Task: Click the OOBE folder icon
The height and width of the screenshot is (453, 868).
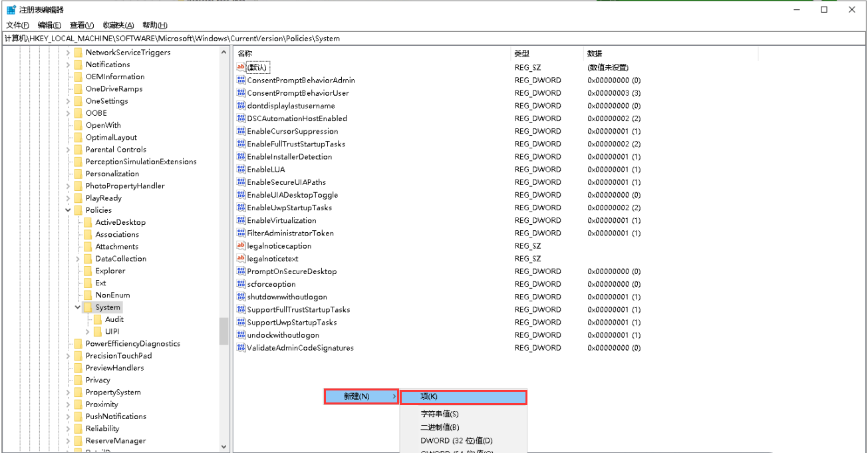Action: pyautogui.click(x=78, y=113)
